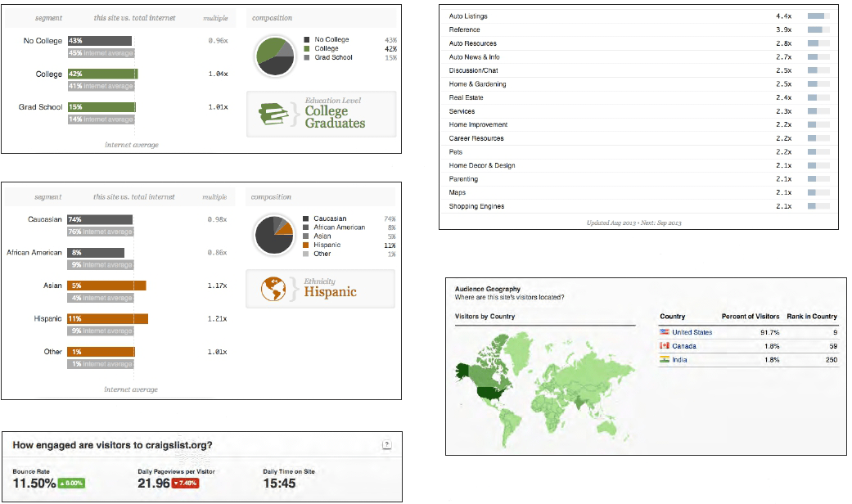Click the Caucasian 74% segment bar
Screen dimensions: 852x504
(x=100, y=219)
